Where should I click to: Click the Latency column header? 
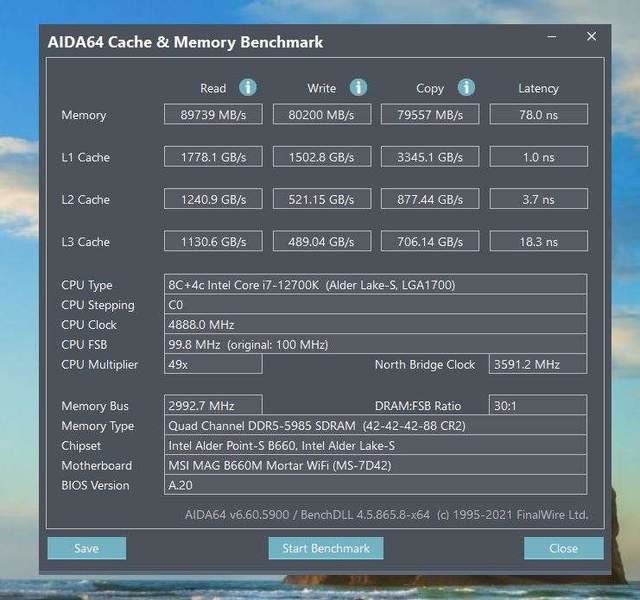538,89
